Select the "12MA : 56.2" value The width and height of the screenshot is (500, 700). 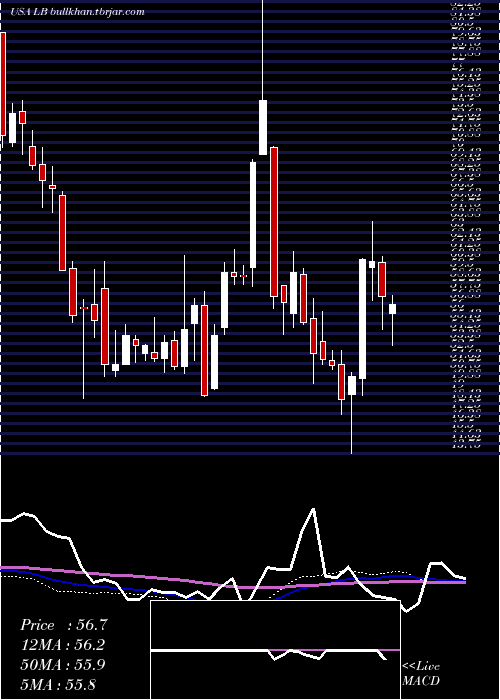coord(63,645)
